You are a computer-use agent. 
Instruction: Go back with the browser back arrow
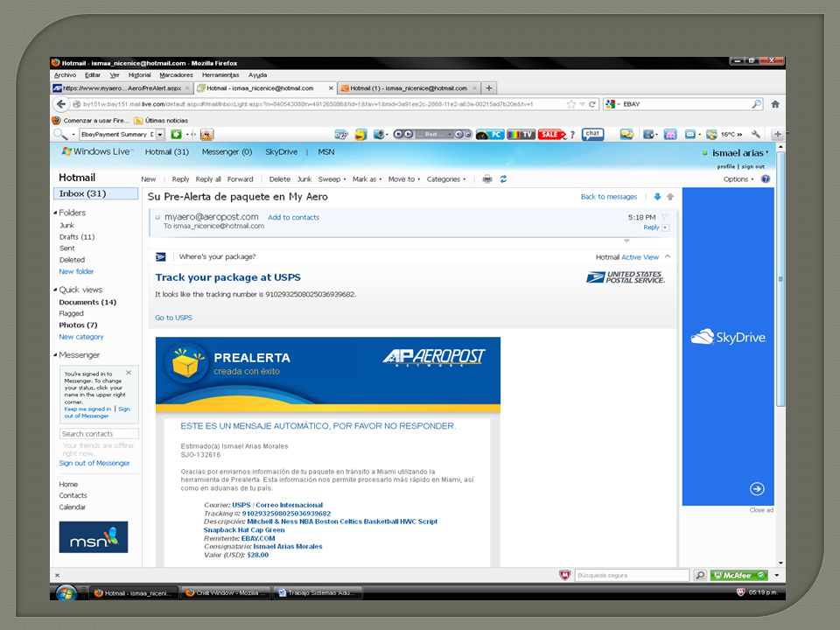pyautogui.click(x=61, y=104)
